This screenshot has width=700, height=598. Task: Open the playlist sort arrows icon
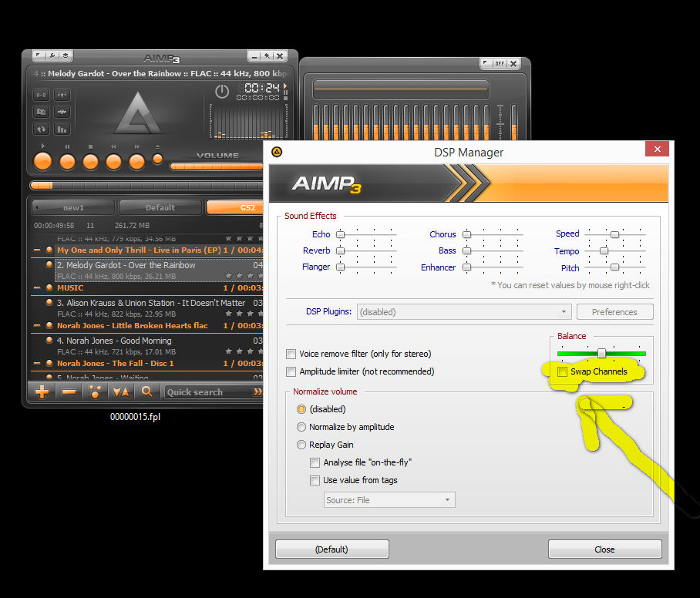120,391
